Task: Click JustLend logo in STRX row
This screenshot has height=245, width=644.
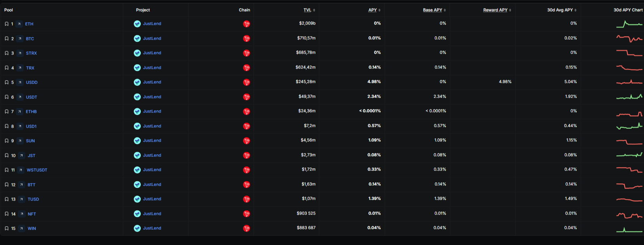Action: 137,53
